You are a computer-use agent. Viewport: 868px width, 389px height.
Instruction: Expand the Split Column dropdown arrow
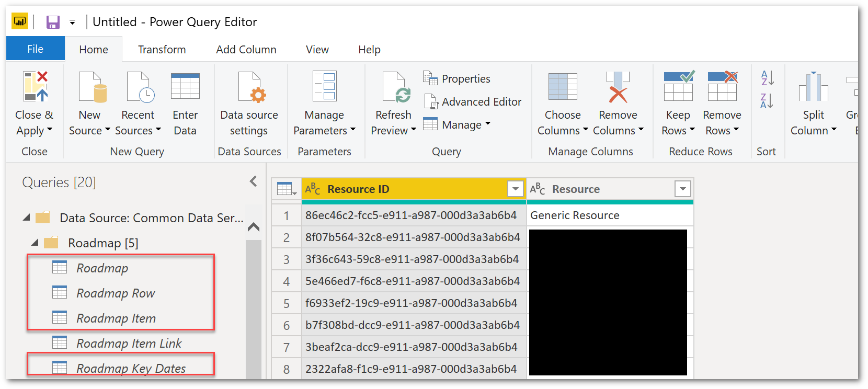click(833, 130)
